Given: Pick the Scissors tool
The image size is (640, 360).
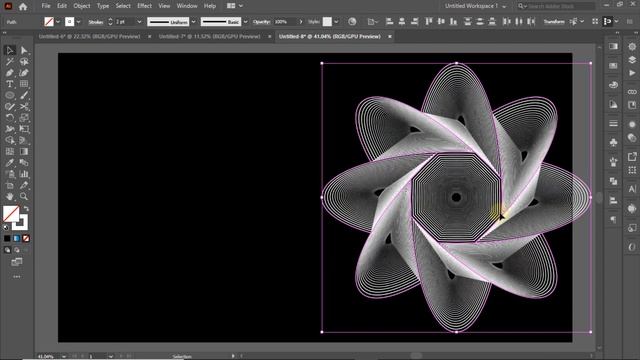Looking at the screenshot, I should click(24, 107).
